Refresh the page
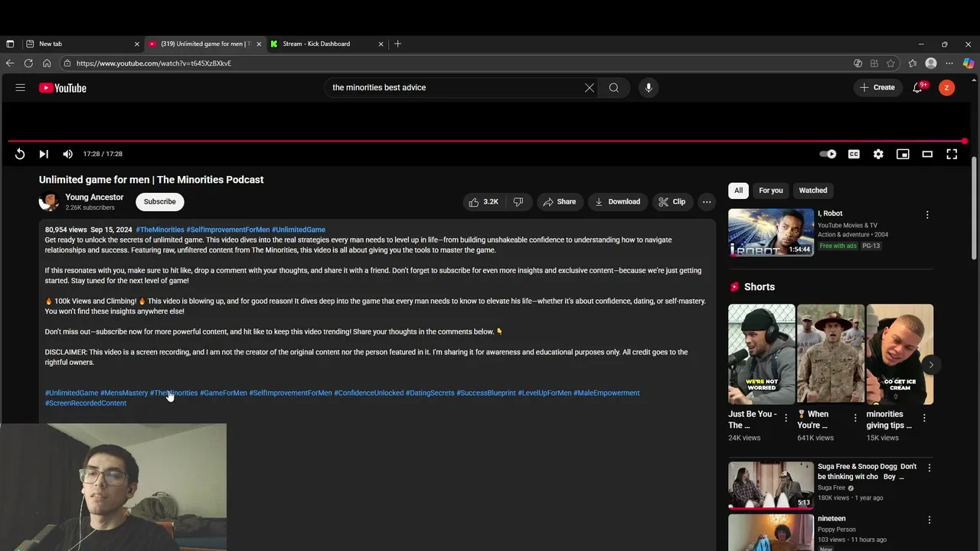Viewport: 980px width, 551px height. point(28,64)
